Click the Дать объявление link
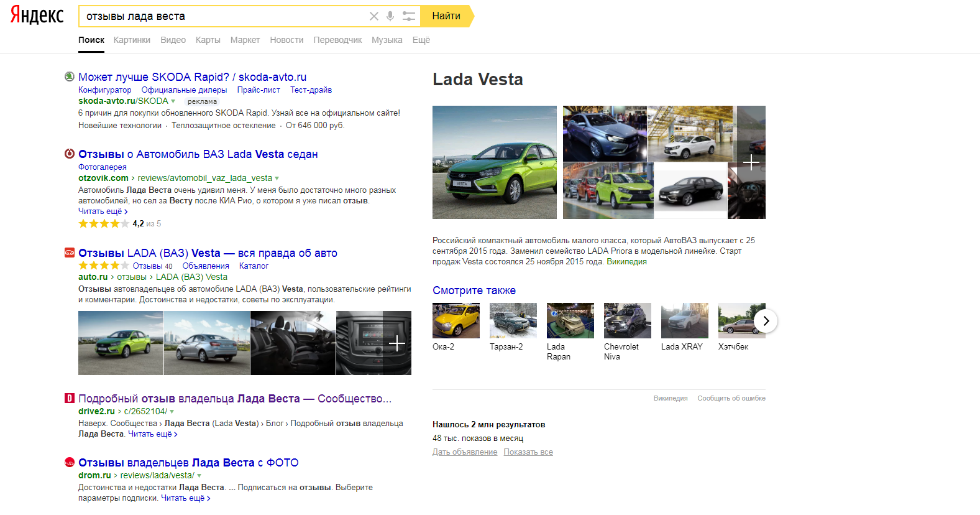Viewport: 980px width, 515px height. (465, 452)
